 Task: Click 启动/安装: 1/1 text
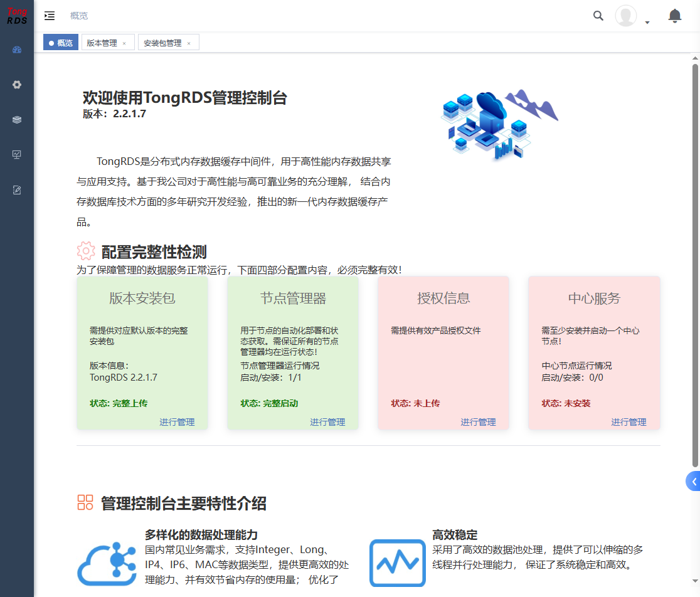click(x=271, y=378)
